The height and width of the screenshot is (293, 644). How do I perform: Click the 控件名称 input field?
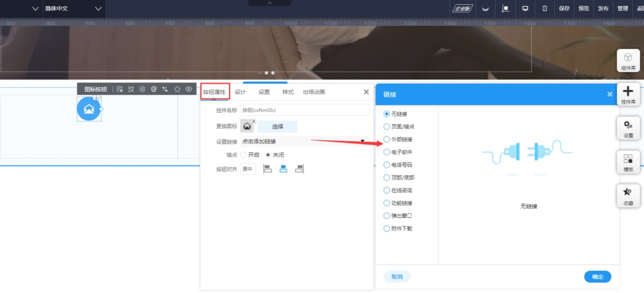[x=305, y=110]
